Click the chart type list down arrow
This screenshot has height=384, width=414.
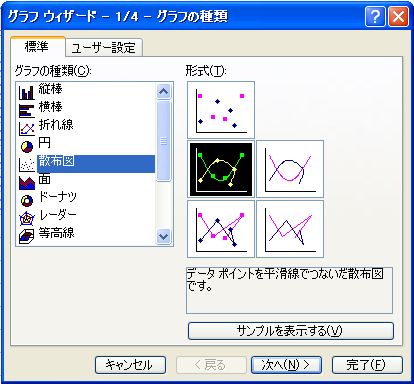pyautogui.click(x=163, y=236)
